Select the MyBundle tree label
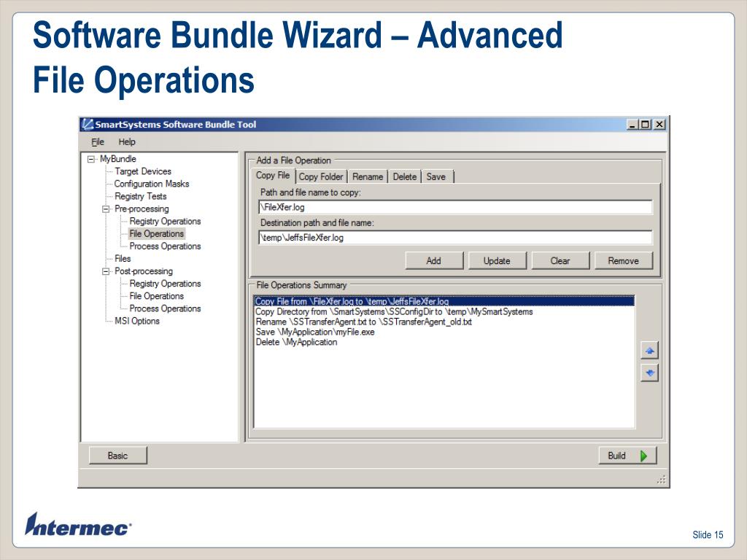 117,159
